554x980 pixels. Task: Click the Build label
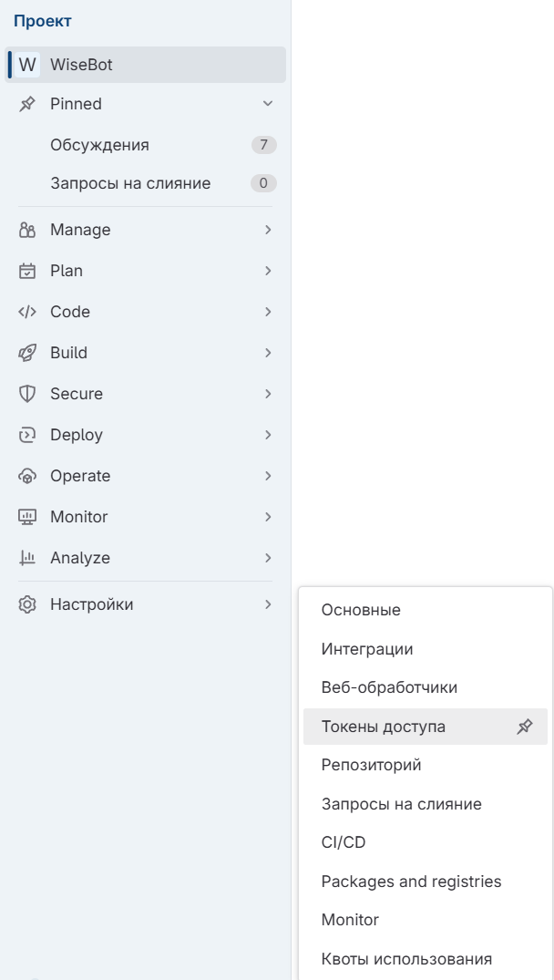tap(68, 353)
